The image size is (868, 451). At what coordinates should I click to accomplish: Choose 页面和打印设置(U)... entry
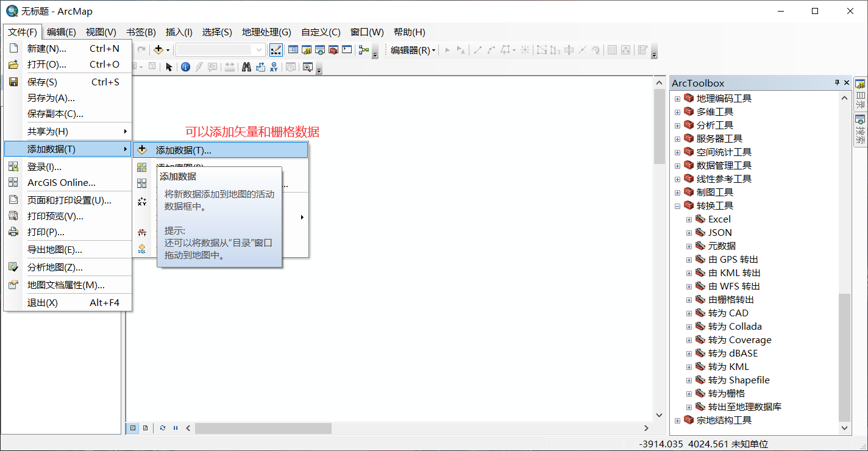tap(68, 200)
